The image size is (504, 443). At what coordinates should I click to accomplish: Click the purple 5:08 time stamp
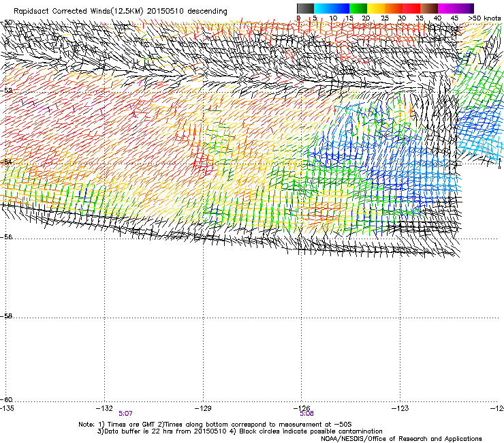click(306, 414)
